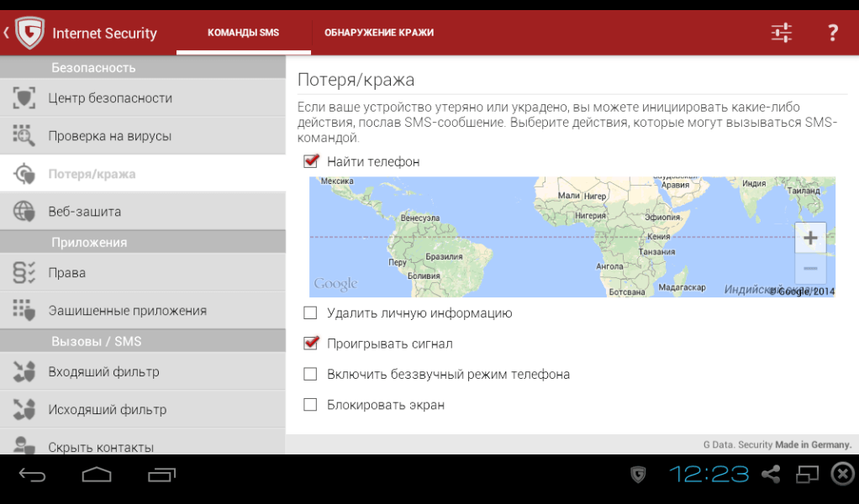
Task: Open the help question mark icon
Action: click(x=832, y=32)
